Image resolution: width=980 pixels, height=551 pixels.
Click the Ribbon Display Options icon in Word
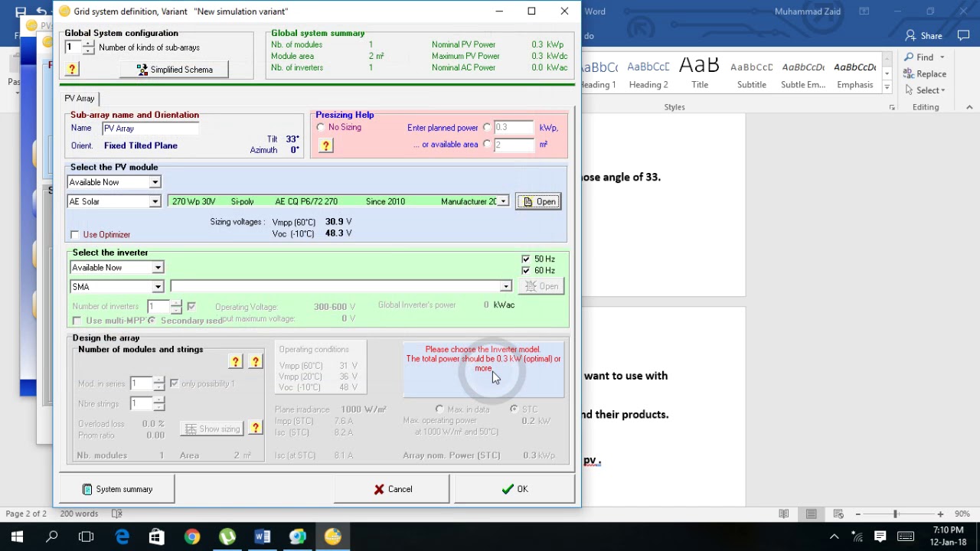click(x=864, y=11)
